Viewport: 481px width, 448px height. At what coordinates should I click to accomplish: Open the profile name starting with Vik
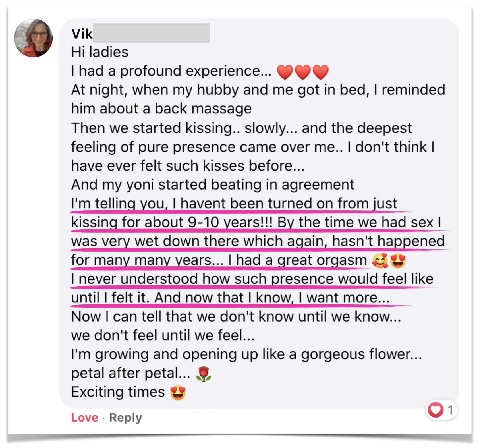point(82,34)
